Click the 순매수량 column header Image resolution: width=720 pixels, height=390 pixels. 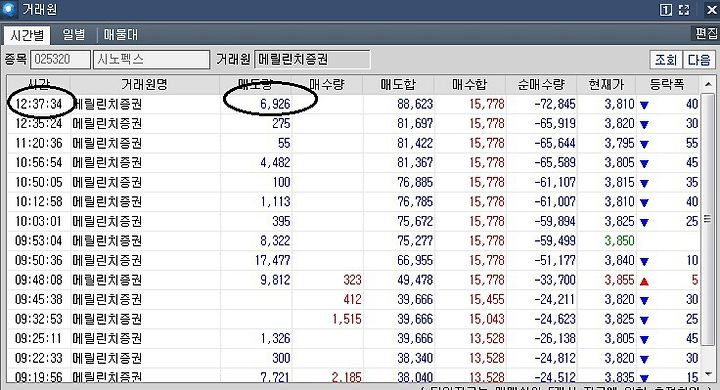[541, 85]
